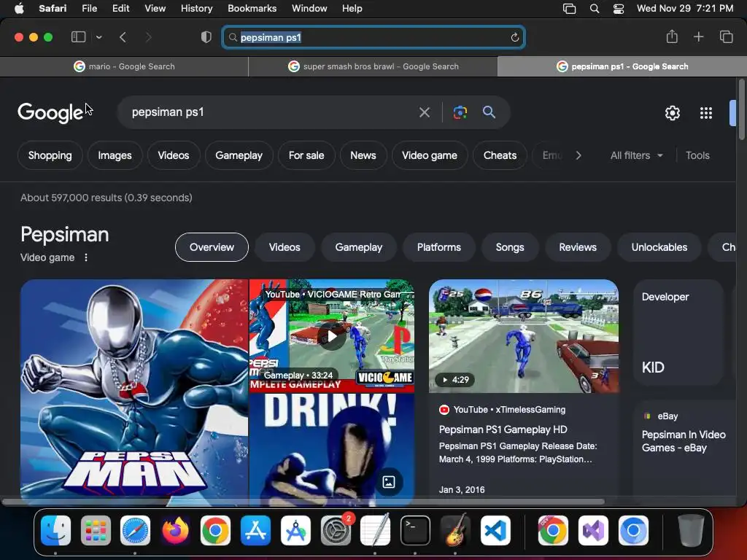This screenshot has width=747, height=560.
Task: Open Finder from the Dock
Action: [55, 531]
